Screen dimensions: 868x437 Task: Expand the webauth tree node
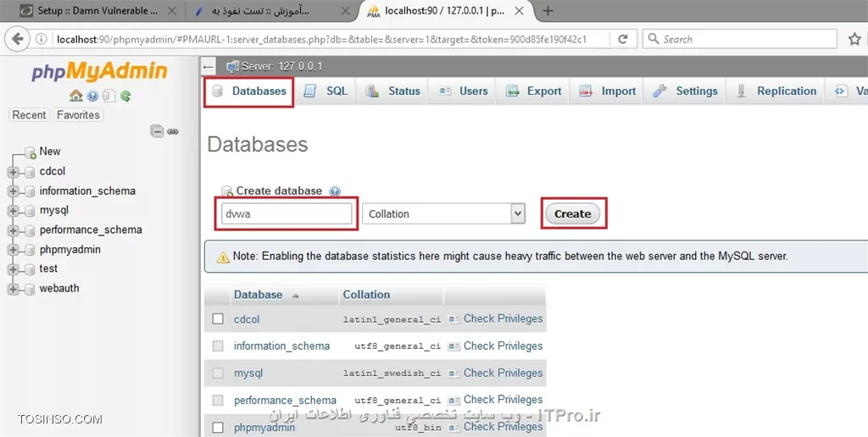coord(14,290)
